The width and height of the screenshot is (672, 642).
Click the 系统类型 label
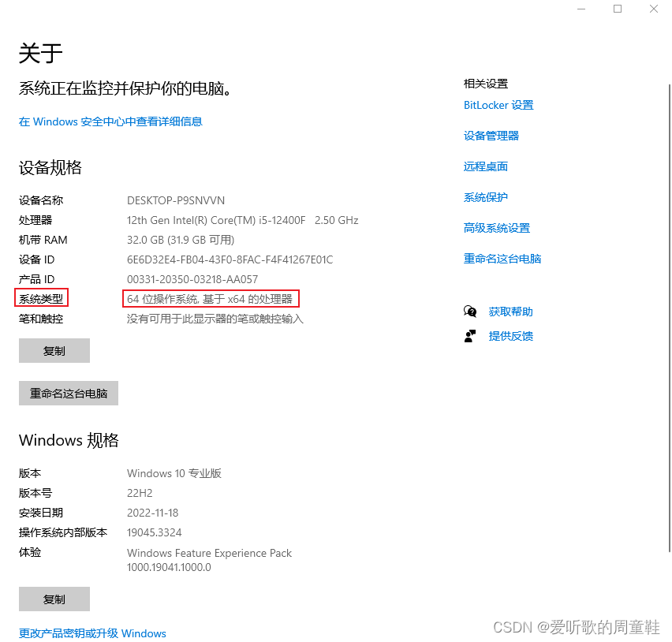click(41, 299)
